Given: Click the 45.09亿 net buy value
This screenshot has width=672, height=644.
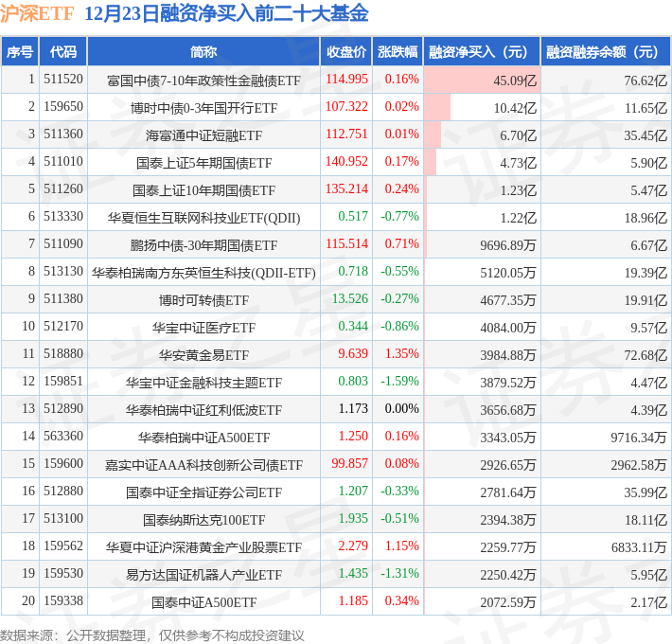Looking at the screenshot, I should point(515,80).
